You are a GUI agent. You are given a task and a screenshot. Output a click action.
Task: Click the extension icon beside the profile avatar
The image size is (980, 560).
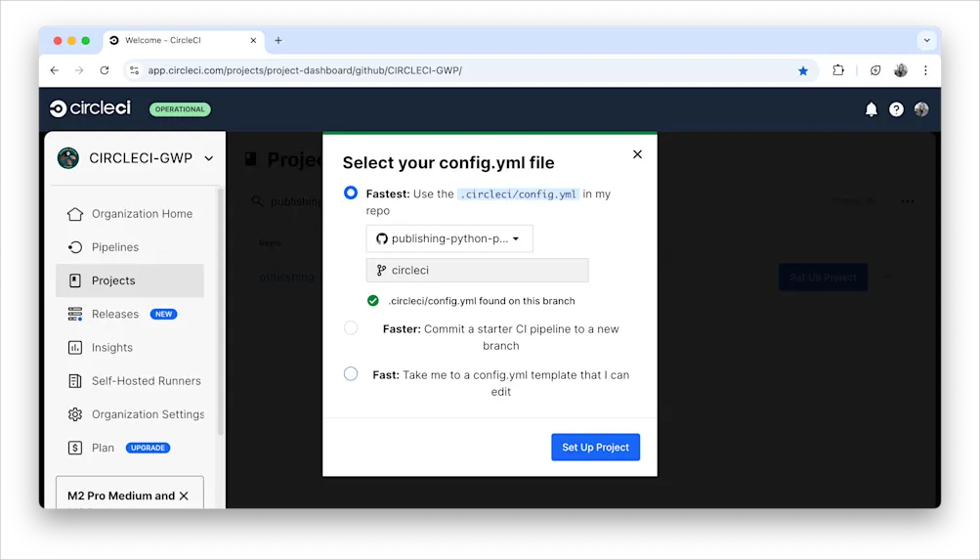coord(875,70)
